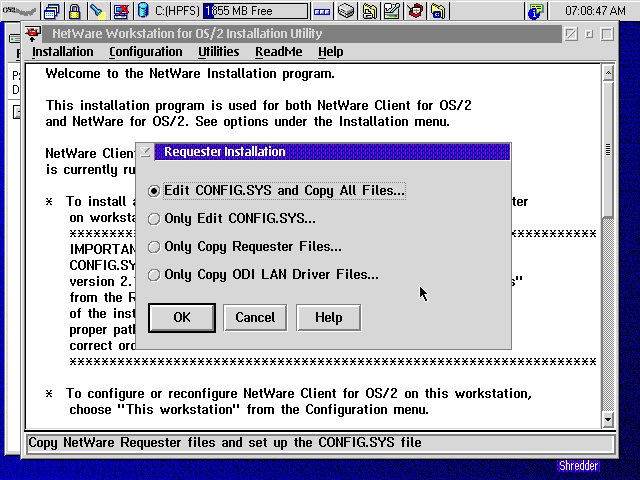Screen dimensions: 640x480
Task: Select Only Copy ODI LAN Driver Files
Action: (x=264, y=275)
